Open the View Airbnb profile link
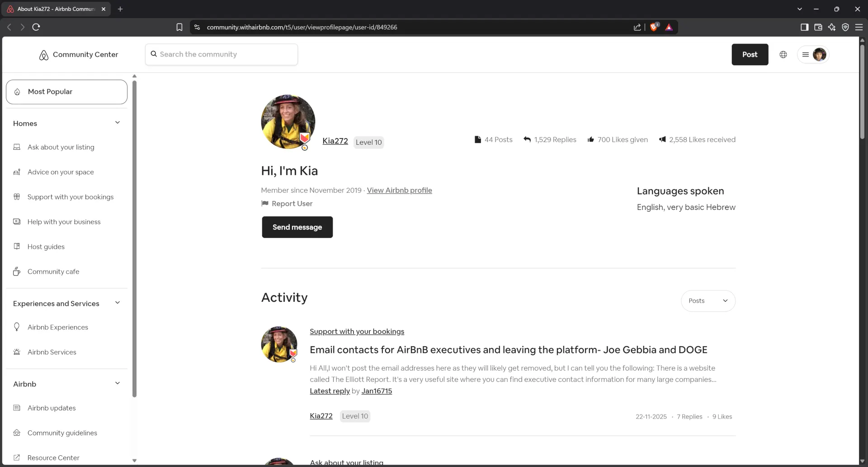 pyautogui.click(x=399, y=191)
